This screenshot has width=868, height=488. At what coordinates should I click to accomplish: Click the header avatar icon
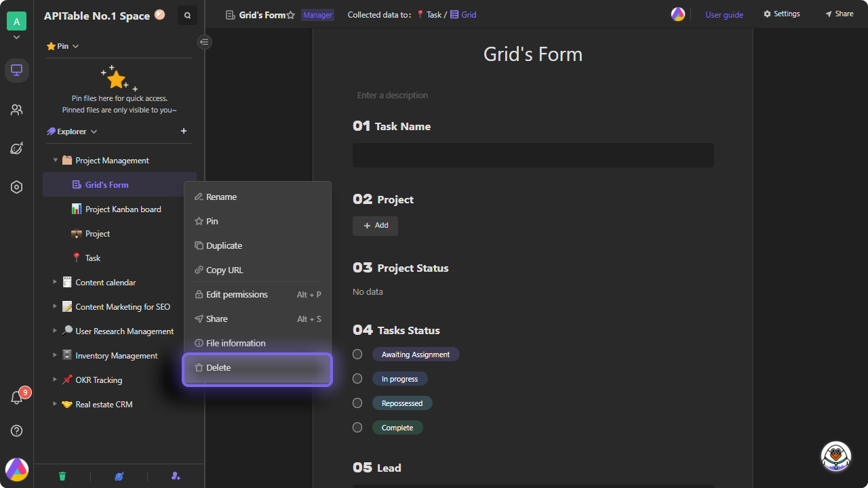coord(678,14)
